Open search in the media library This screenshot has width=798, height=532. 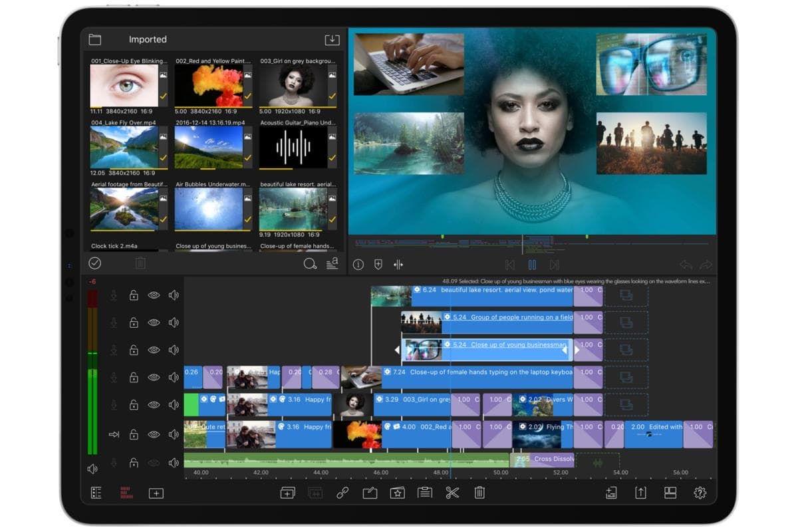[x=309, y=264]
